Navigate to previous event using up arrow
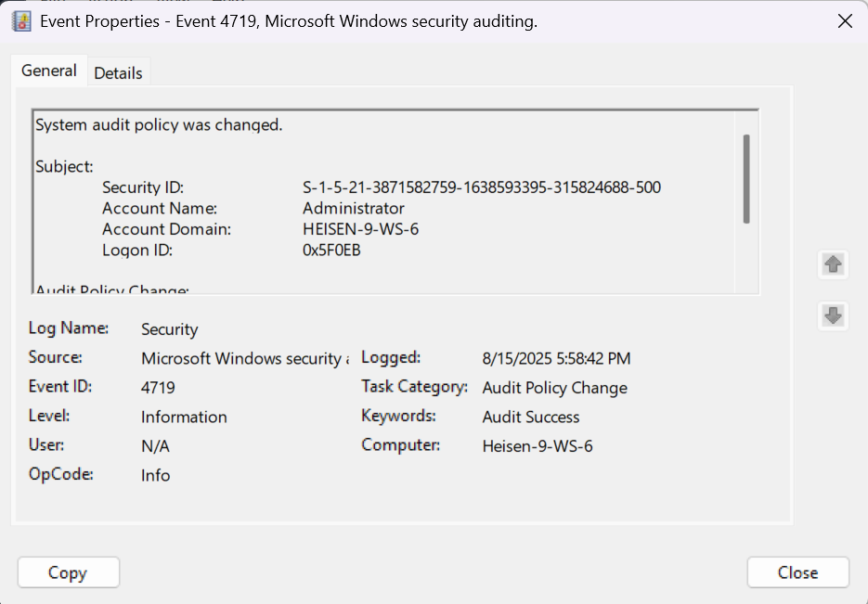Image resolution: width=868 pixels, height=604 pixels. [833, 264]
